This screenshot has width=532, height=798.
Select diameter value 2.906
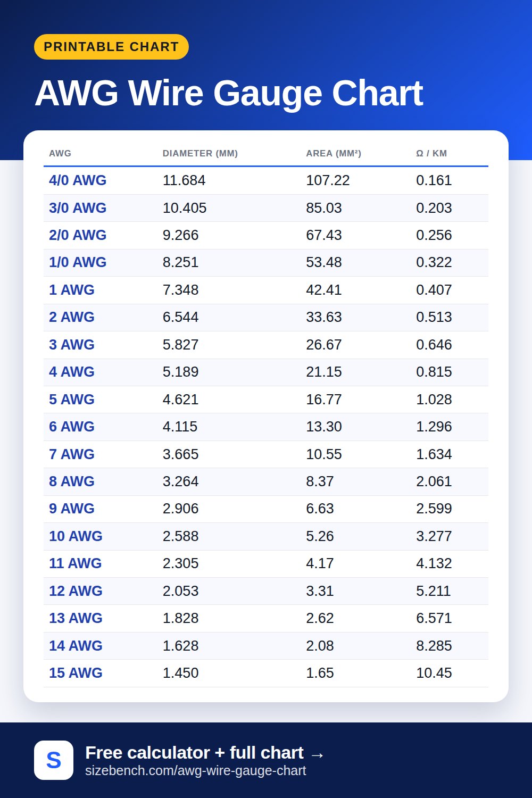coord(181,509)
